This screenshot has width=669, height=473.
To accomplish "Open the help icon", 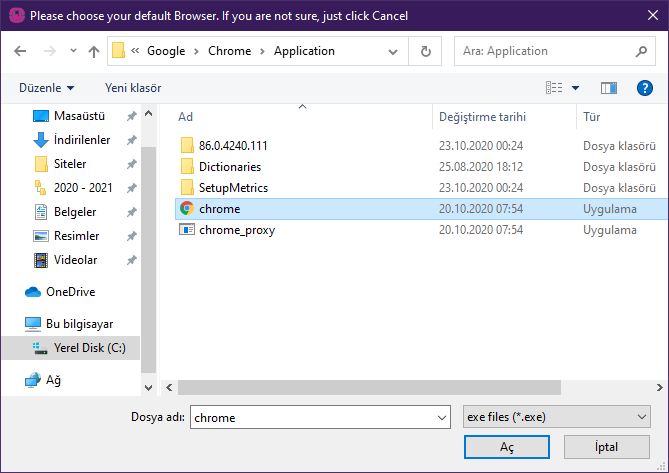I will coord(645,88).
